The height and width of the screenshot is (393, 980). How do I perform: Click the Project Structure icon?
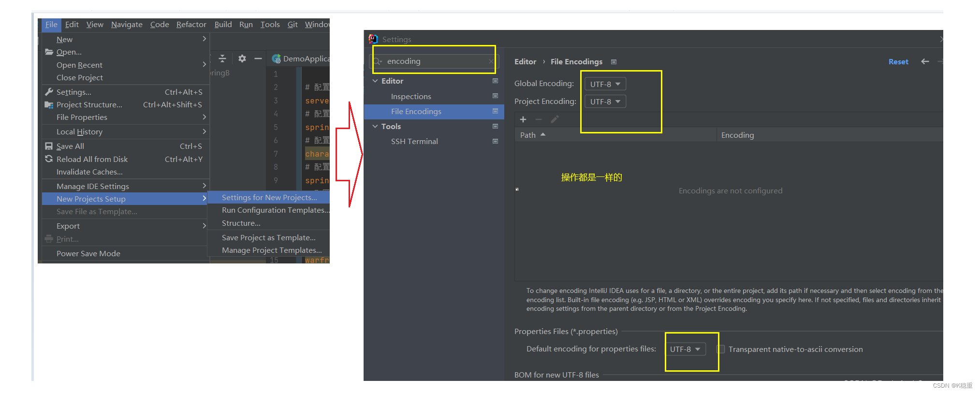pos(49,104)
